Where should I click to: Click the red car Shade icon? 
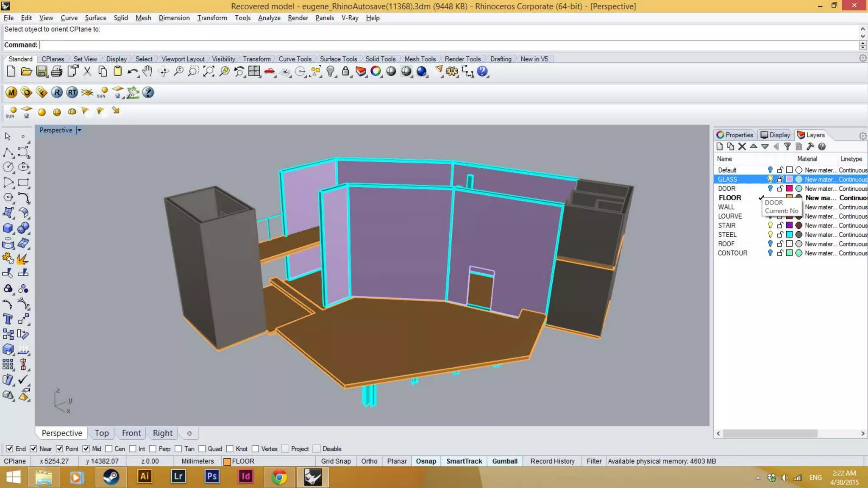(269, 71)
